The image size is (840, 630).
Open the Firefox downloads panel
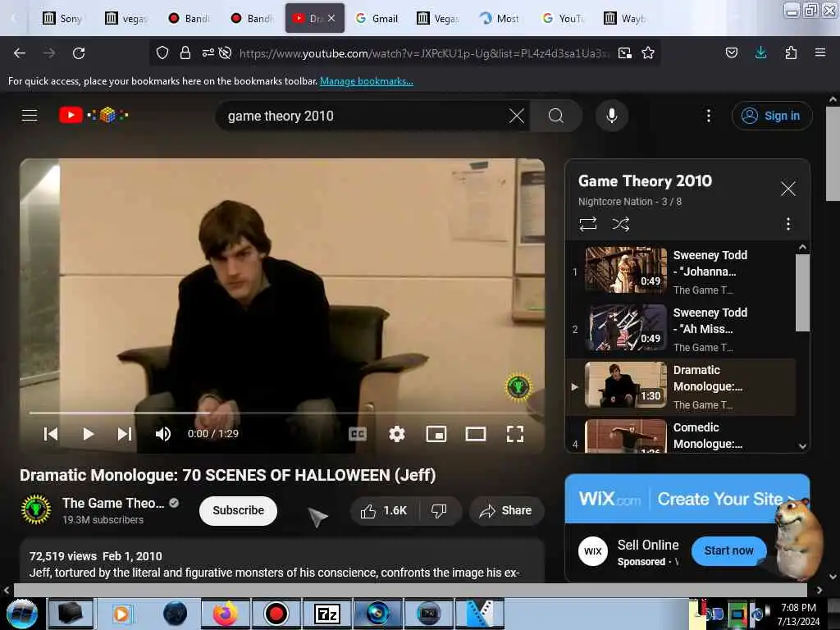(x=760, y=52)
